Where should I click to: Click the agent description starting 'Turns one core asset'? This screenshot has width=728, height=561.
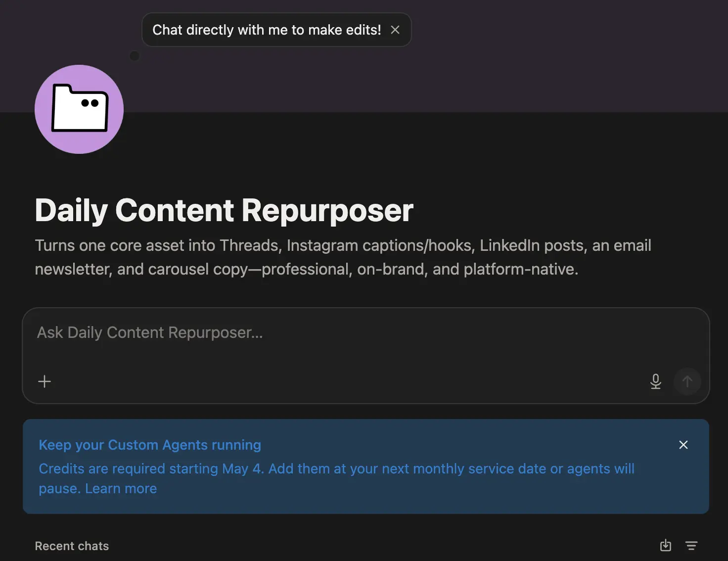[343, 257]
